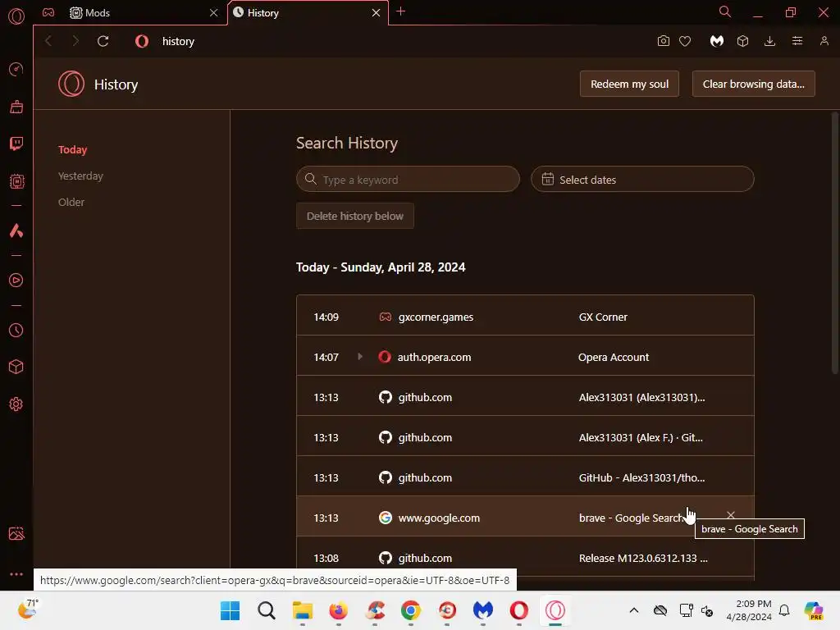840x630 pixels.
Task: Close the Mods tab
Action: click(214, 13)
